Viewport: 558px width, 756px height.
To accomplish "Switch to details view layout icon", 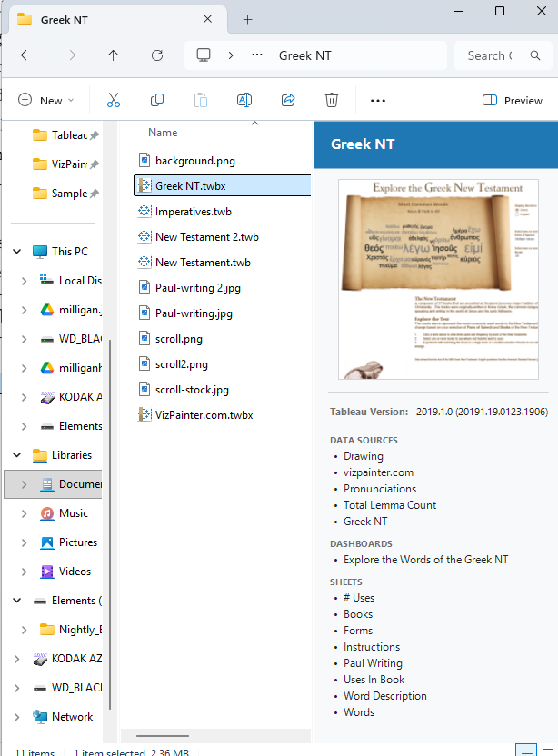I will [526, 751].
